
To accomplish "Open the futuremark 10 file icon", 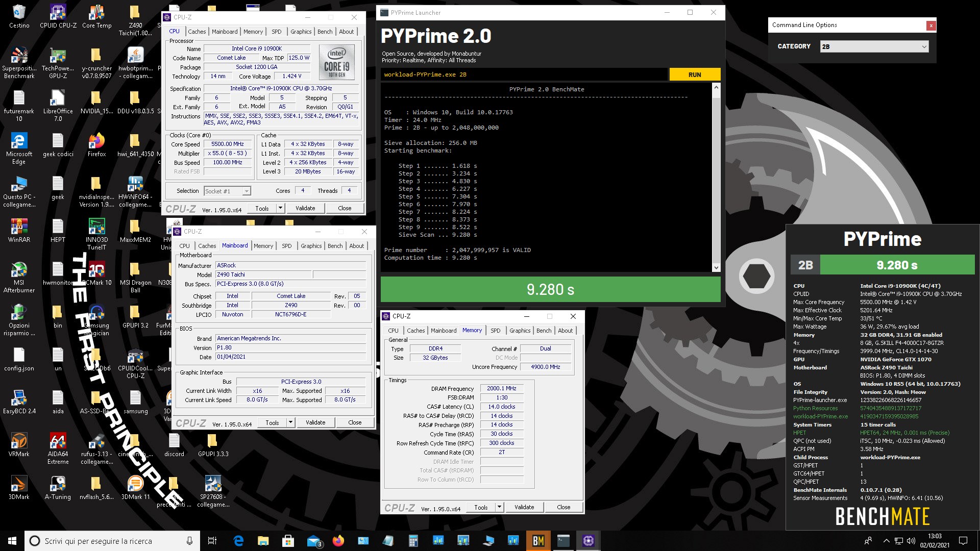I will (x=19, y=106).
